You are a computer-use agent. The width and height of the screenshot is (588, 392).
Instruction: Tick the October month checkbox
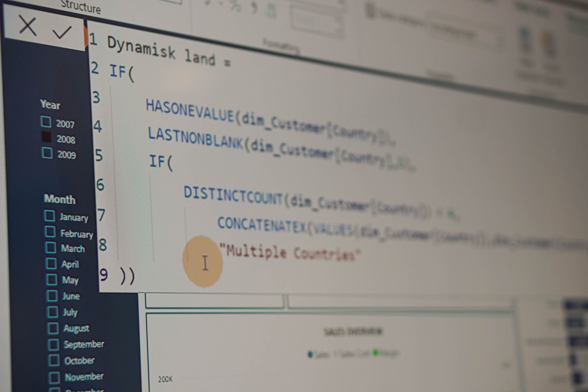point(54,360)
